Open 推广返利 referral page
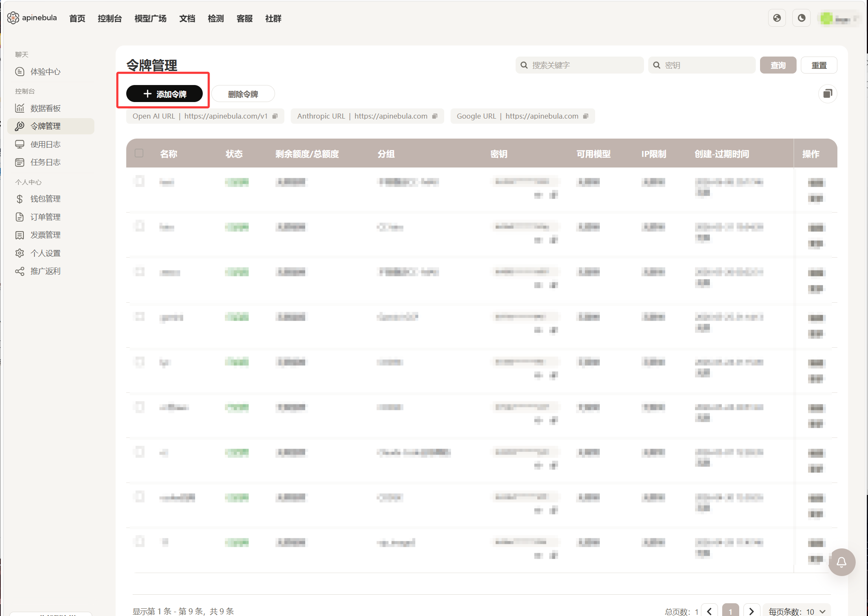The width and height of the screenshot is (868, 616). 45,271
